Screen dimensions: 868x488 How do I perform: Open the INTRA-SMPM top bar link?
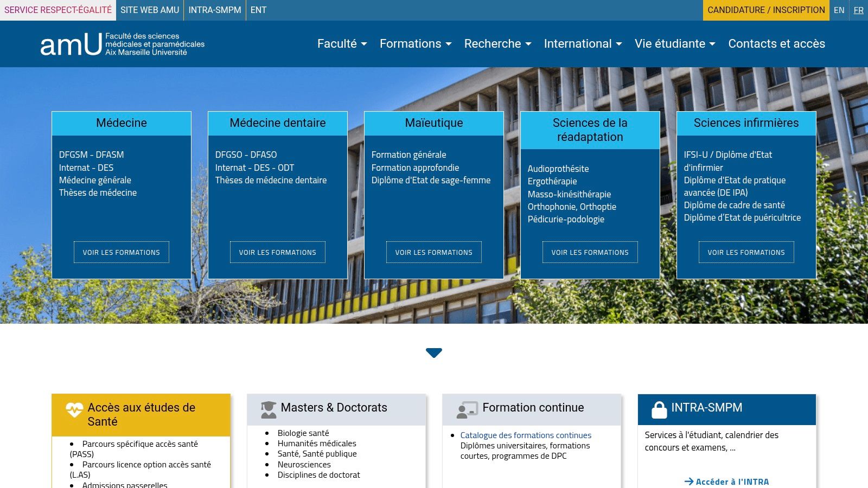tap(215, 10)
